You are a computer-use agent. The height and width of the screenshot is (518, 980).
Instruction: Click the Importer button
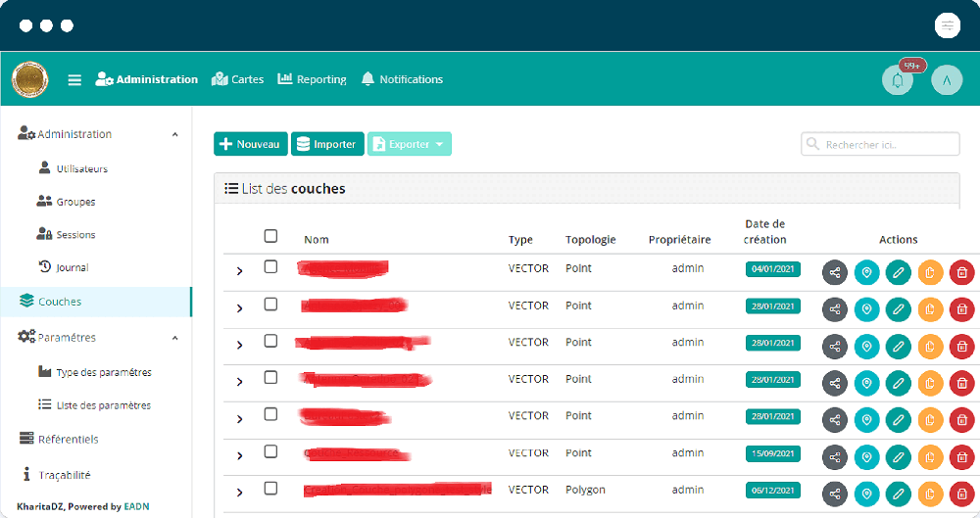point(327,144)
